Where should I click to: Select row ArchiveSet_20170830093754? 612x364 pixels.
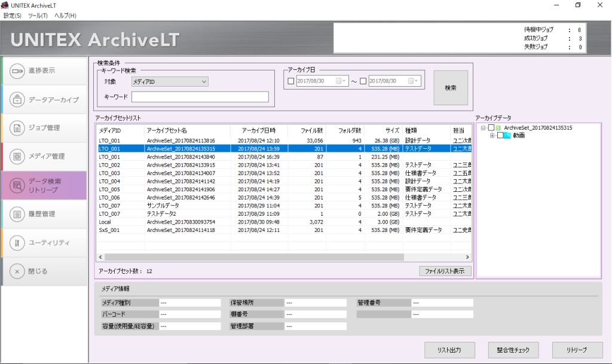tap(284, 222)
